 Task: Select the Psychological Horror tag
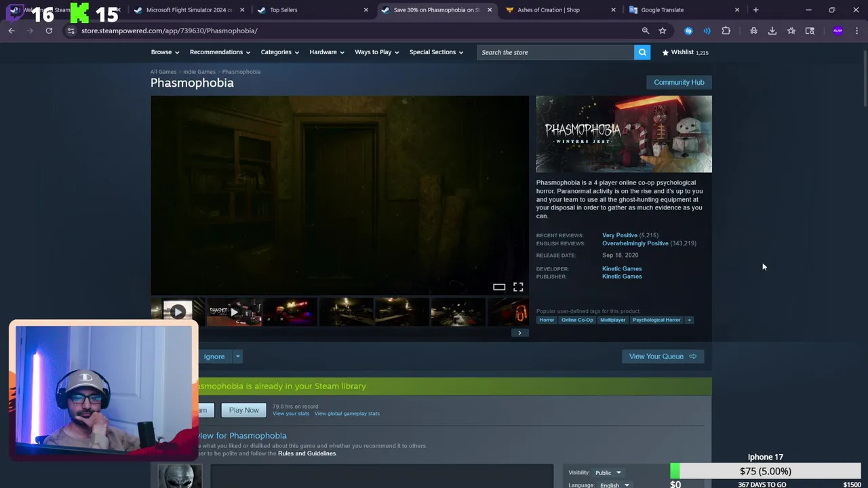[656, 320]
